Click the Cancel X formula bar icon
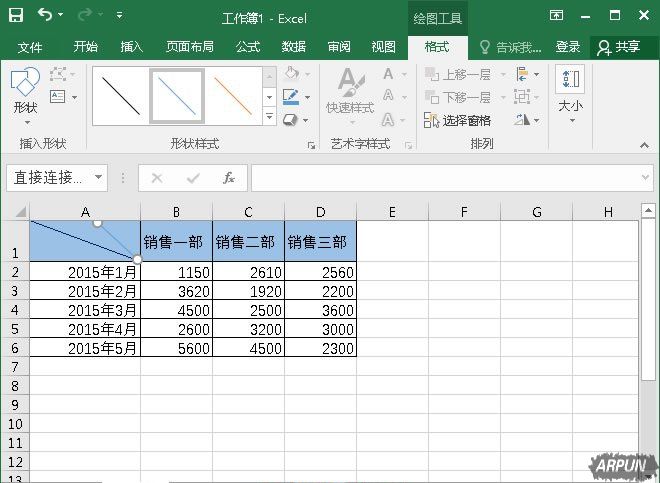660x483 pixels. 157,178
